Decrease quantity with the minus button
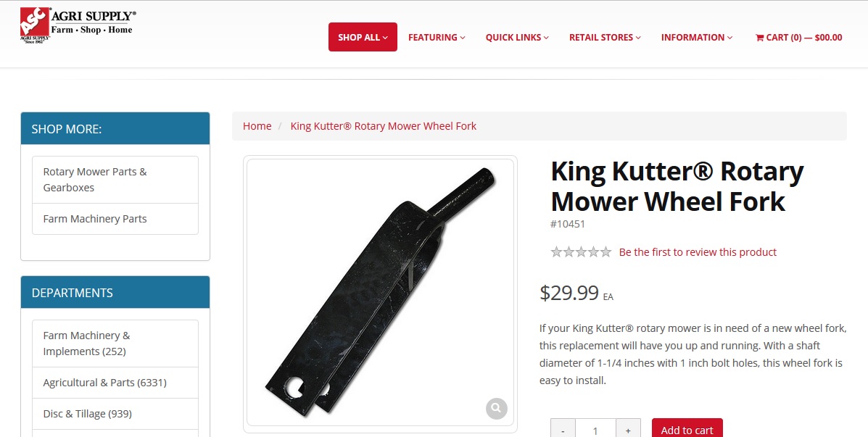868x437 pixels. (x=563, y=430)
